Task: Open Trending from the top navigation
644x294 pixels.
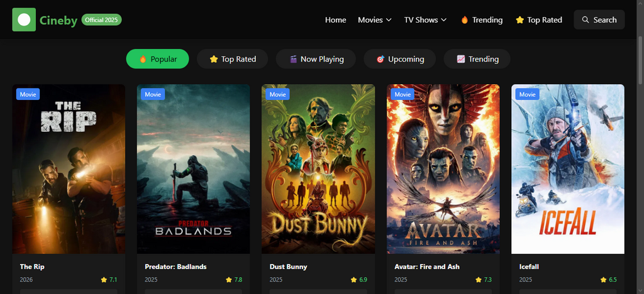Action: click(482, 19)
